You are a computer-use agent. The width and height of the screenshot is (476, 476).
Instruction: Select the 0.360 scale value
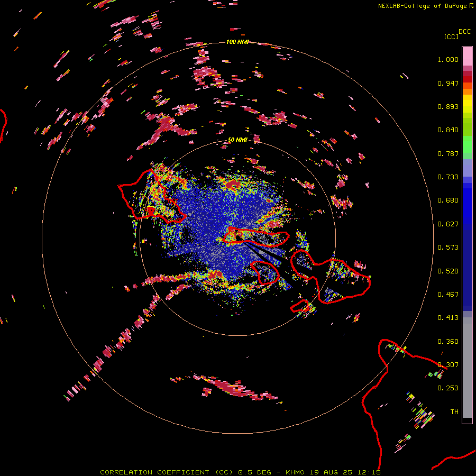(448, 342)
